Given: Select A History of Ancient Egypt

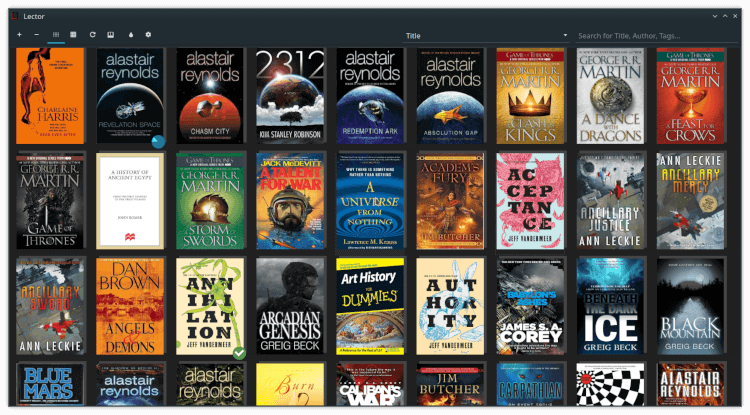Looking at the screenshot, I should pyautogui.click(x=130, y=201).
